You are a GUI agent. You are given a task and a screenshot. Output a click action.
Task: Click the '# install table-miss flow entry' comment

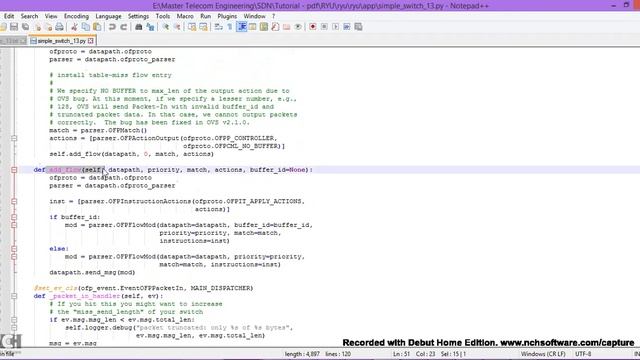110,75
